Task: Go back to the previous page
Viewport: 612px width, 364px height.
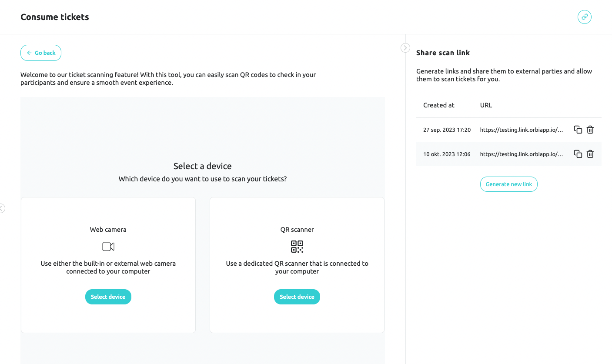Action: click(x=41, y=53)
